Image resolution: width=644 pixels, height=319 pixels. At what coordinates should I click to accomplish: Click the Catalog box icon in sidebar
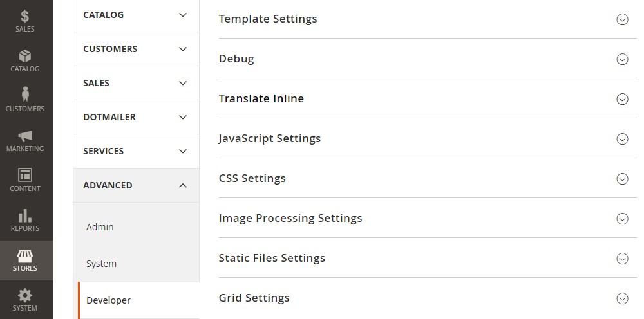pos(25,56)
